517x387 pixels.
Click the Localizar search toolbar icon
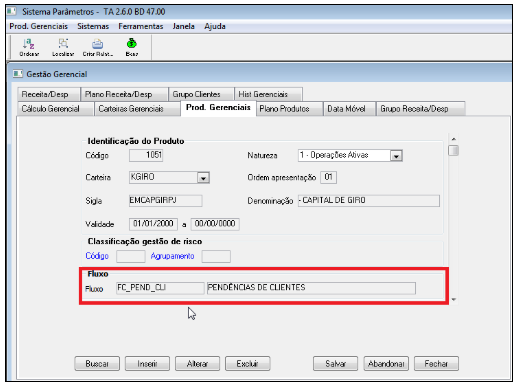63,47
